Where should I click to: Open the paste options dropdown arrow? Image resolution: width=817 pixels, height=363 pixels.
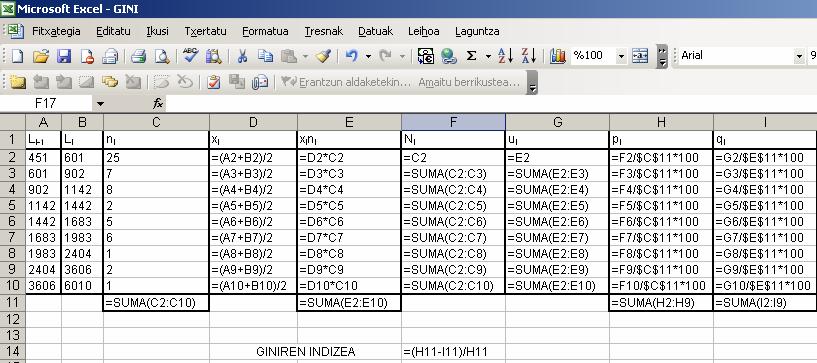305,56
